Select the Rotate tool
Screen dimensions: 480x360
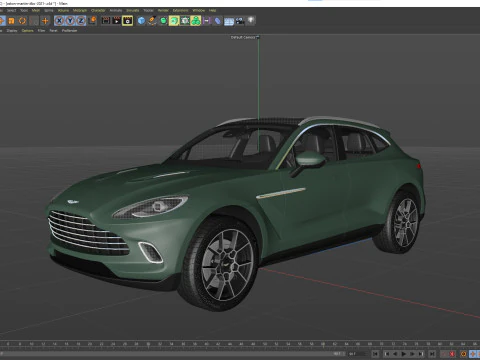coord(22,21)
